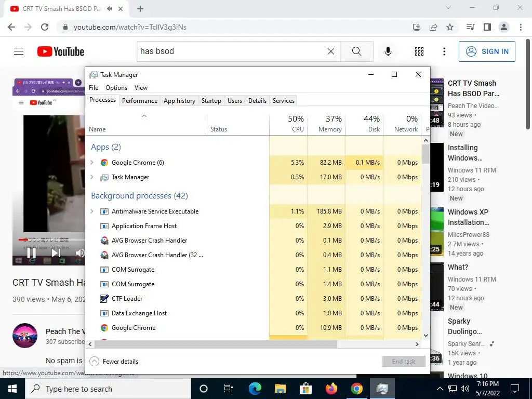This screenshot has height=399, width=532.
Task: Select the Application Frame Host row
Action: 255,226
